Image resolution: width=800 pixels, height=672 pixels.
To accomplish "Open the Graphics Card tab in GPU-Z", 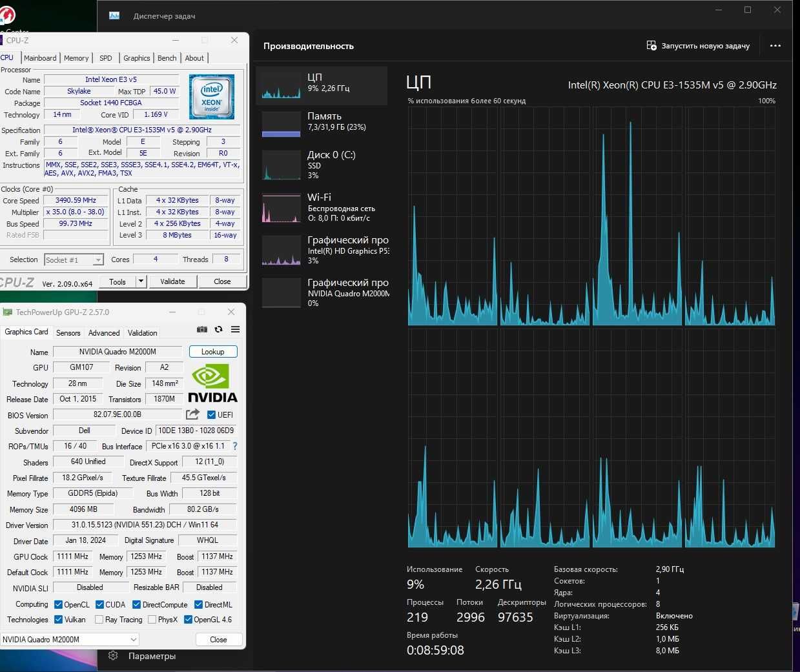I will pyautogui.click(x=26, y=332).
